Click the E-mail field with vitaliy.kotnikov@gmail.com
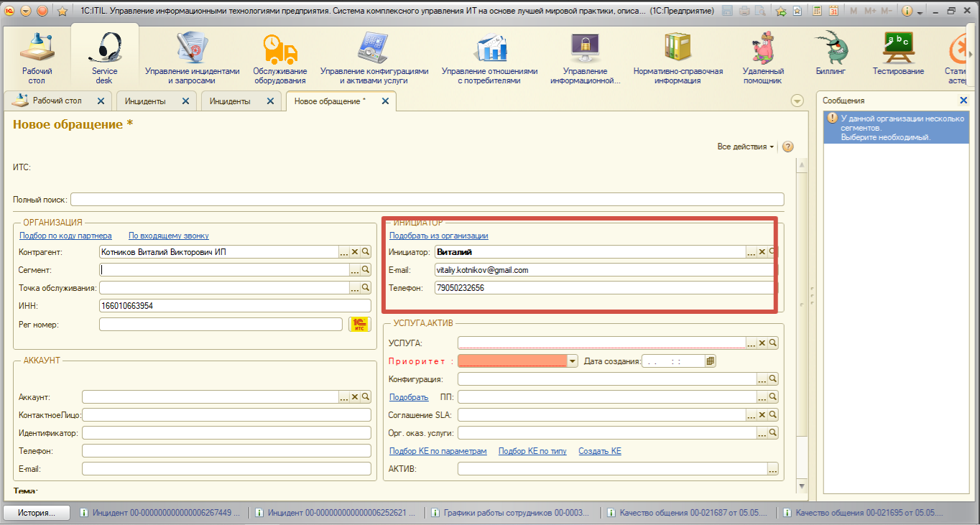The image size is (980, 525). [605, 270]
